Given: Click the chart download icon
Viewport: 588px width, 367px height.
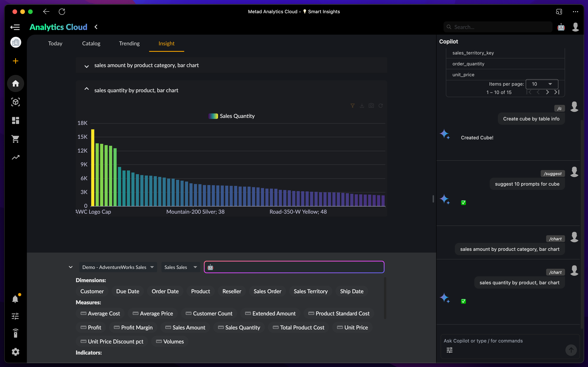Looking at the screenshot, I should [x=362, y=106].
